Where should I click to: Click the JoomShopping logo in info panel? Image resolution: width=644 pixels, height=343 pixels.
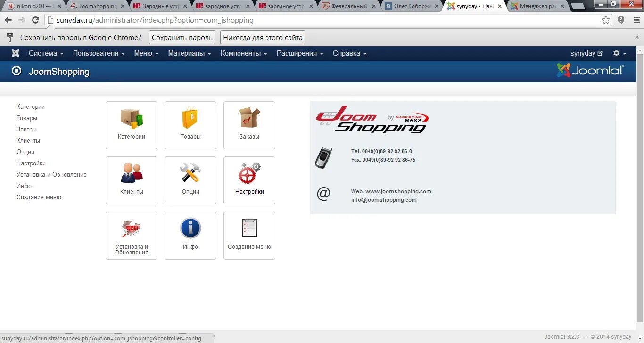click(x=372, y=119)
